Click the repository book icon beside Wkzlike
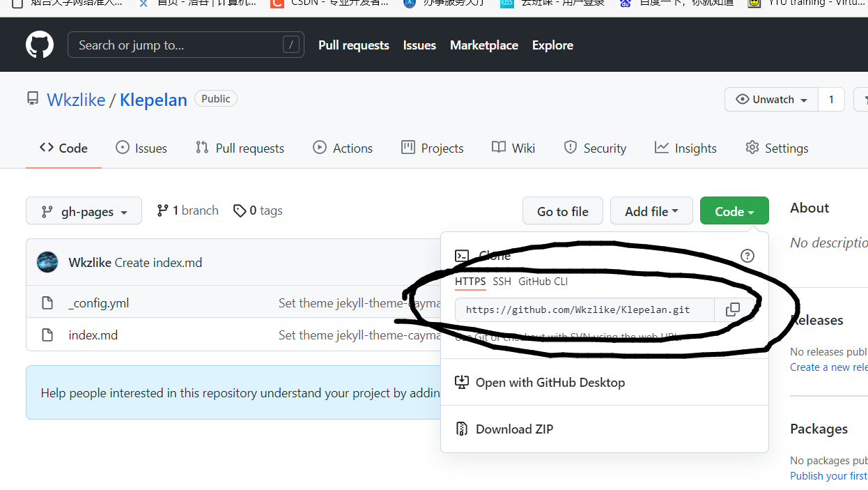Image resolution: width=868 pixels, height=490 pixels. [x=33, y=99]
